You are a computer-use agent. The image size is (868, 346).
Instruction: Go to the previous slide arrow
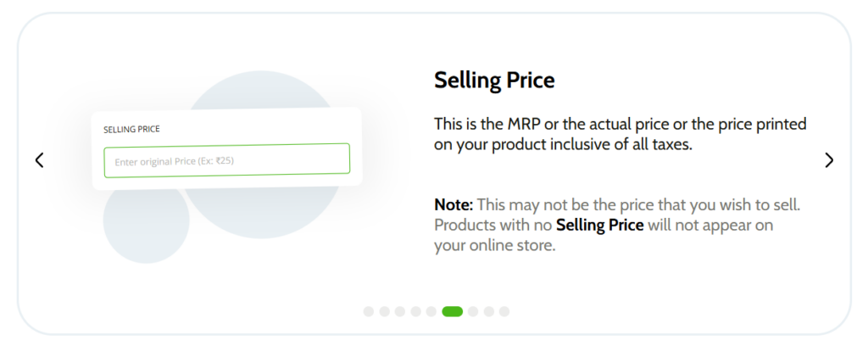[39, 160]
